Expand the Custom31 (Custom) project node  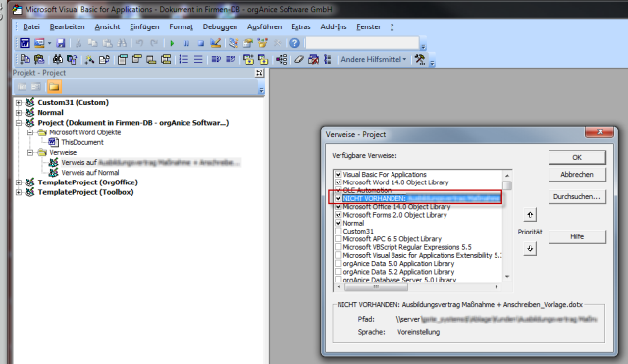19,102
